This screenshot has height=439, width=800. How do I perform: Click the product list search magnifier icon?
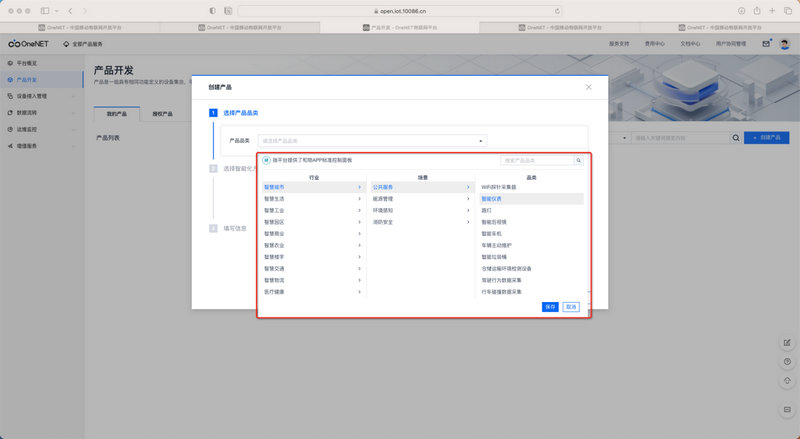click(737, 137)
